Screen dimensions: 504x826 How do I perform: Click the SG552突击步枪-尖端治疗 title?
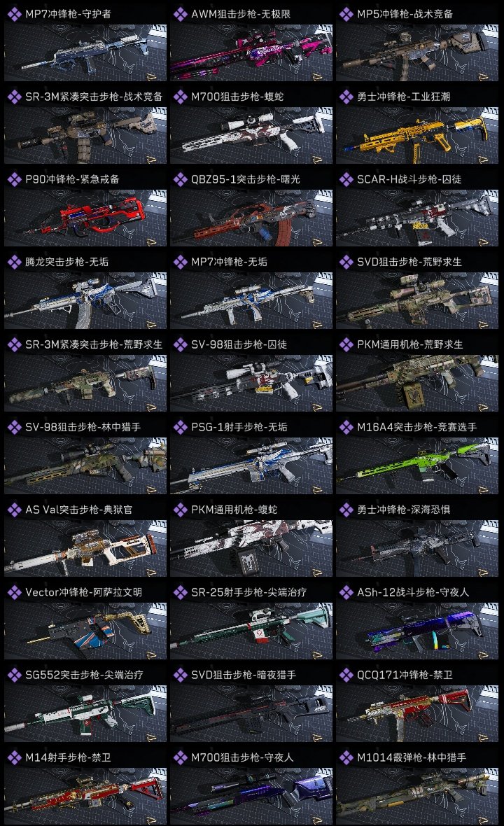(x=84, y=675)
